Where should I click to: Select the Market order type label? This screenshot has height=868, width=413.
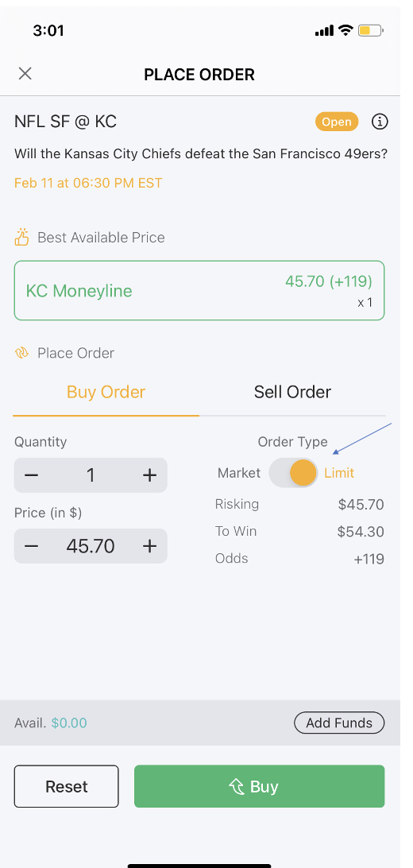coord(239,473)
